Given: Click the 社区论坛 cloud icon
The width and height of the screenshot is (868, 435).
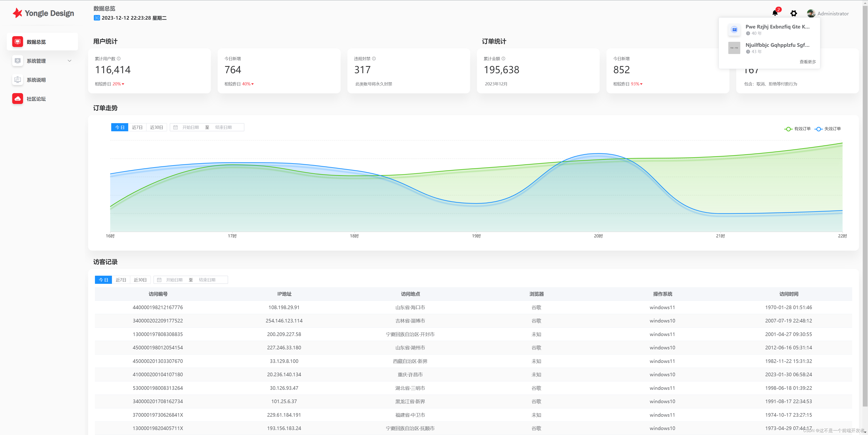Looking at the screenshot, I should pos(18,99).
